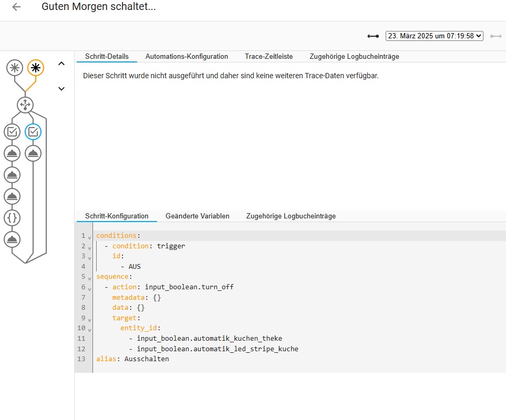506x420 pixels.
Task: Switch to the Automations-Konfiguration tab
Action: point(187,56)
